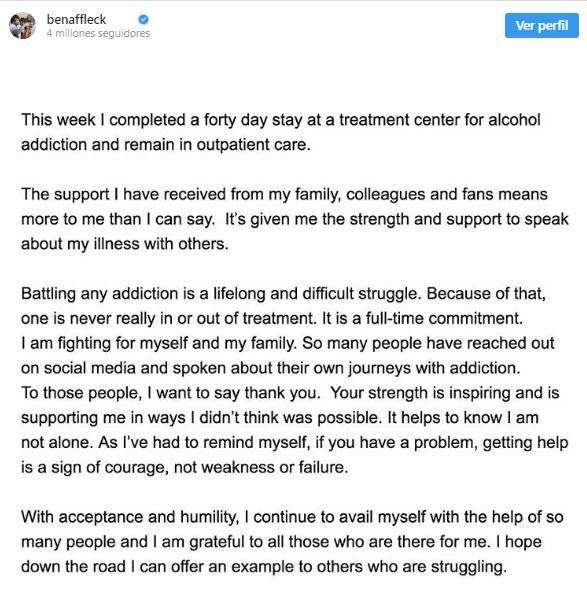Click the line beginning "The support I have received"
This screenshot has height=592, width=587.
pos(284,195)
